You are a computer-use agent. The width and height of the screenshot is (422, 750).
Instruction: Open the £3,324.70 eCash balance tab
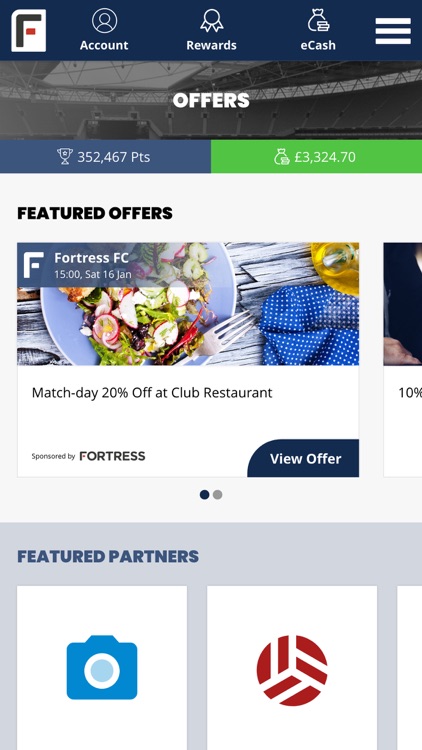coord(316,156)
